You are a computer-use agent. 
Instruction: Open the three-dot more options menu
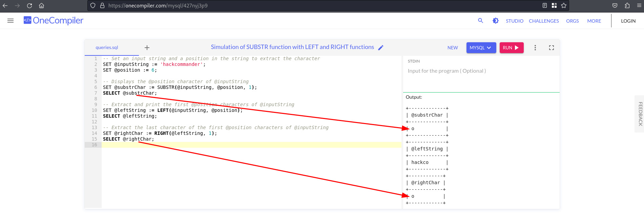pyautogui.click(x=535, y=48)
